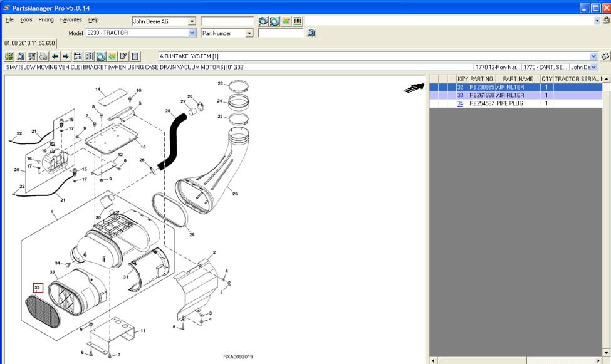The height and width of the screenshot is (364, 611).
Task: Open the File menu
Action: [10, 20]
